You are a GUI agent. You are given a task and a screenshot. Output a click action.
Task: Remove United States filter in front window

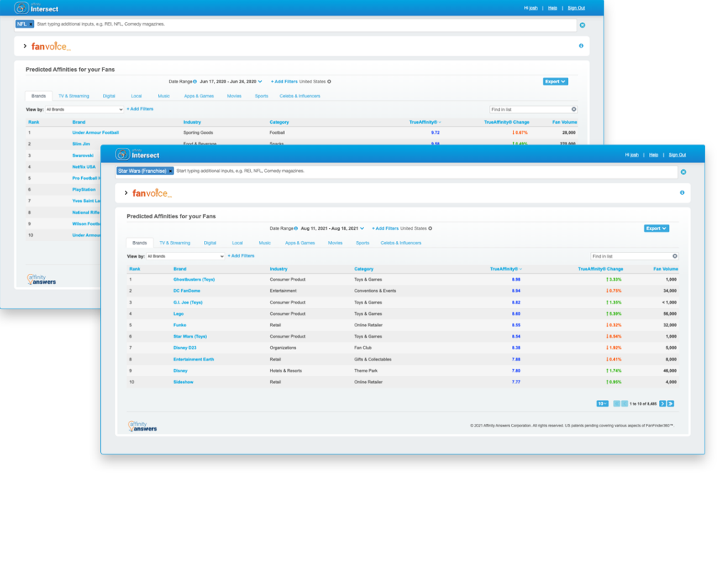tap(430, 228)
